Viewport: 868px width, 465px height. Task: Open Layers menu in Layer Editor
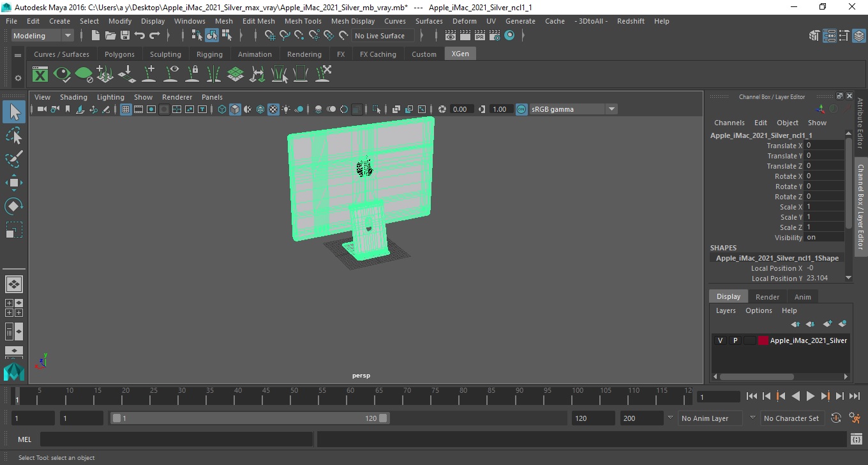click(x=726, y=310)
